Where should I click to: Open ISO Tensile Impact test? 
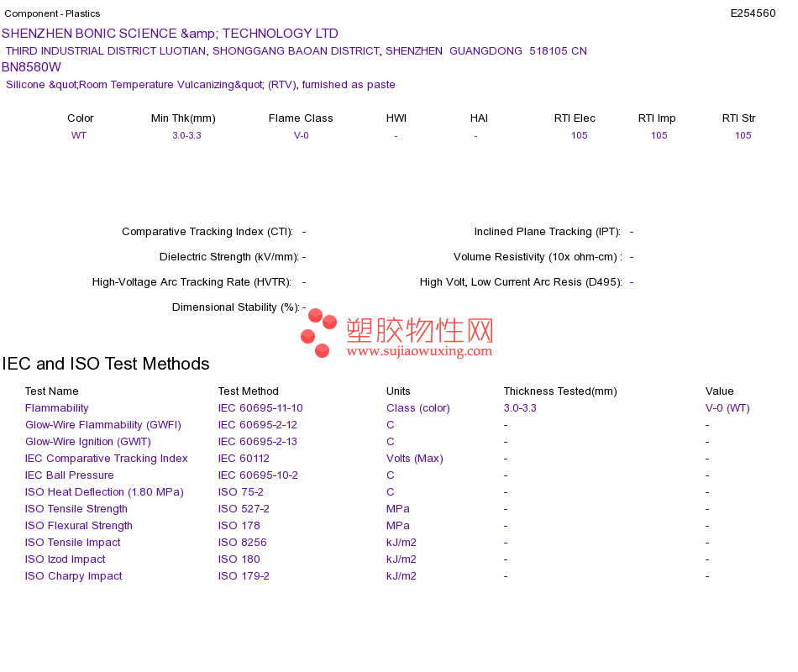point(73,543)
